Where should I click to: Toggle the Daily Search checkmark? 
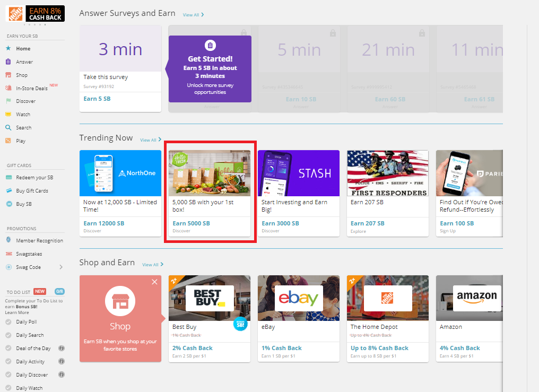[x=8, y=335]
